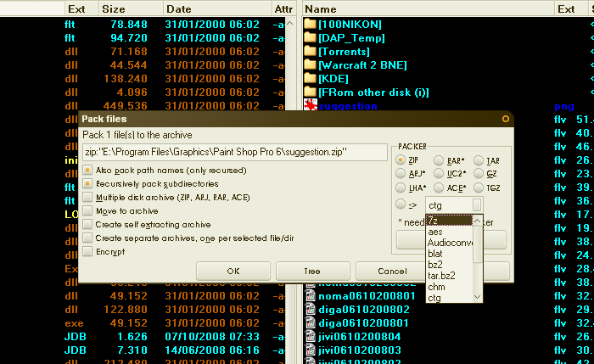Click the ctg packer combo box arrow
The image size is (594, 364).
(477, 205)
